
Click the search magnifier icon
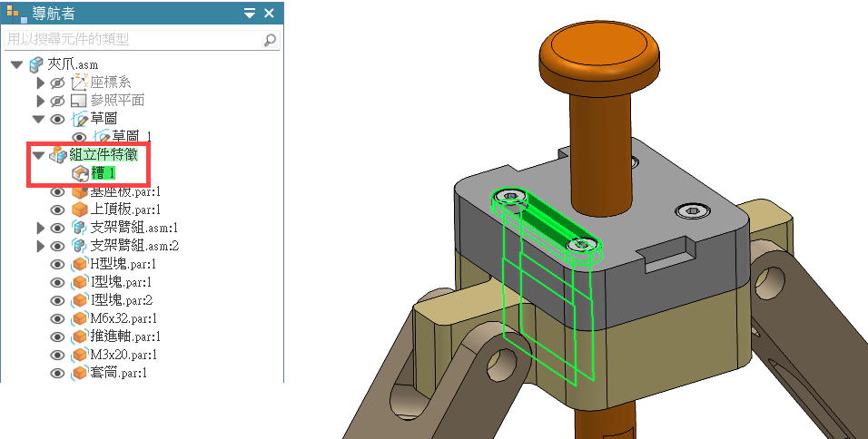(x=271, y=40)
